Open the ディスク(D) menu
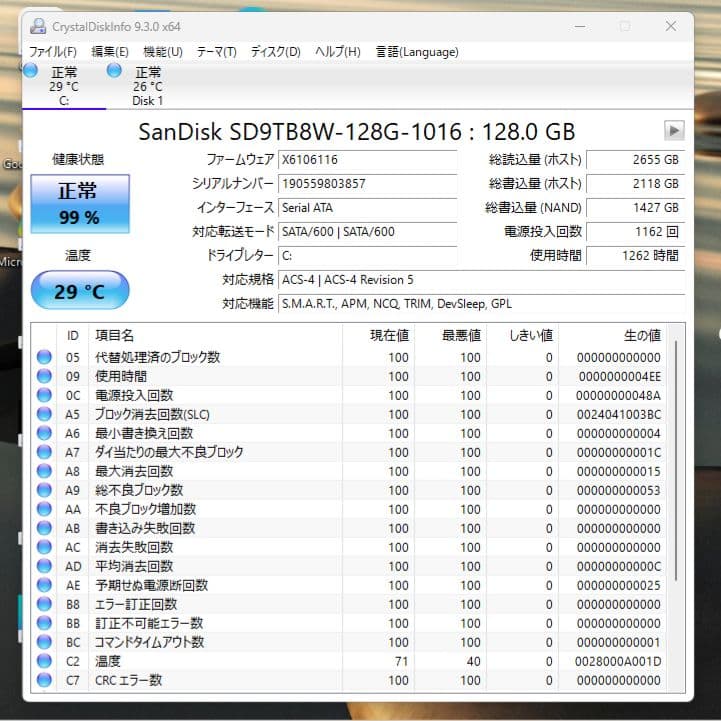The image size is (721, 721). [275, 52]
